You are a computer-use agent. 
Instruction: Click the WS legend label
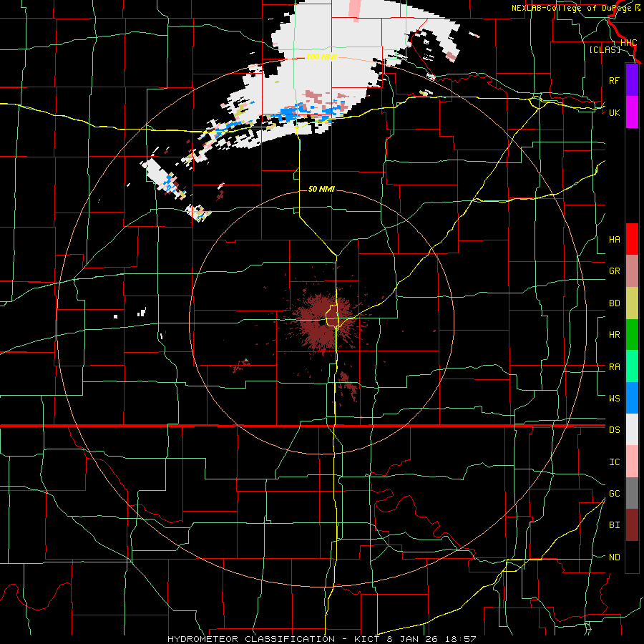614,398
